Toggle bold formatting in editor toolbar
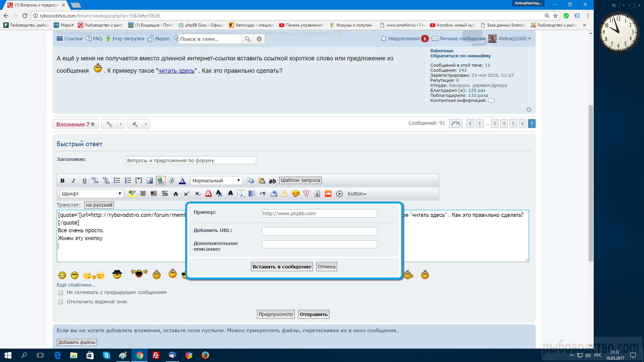Screen dimensions: 644x362 [62, 181]
